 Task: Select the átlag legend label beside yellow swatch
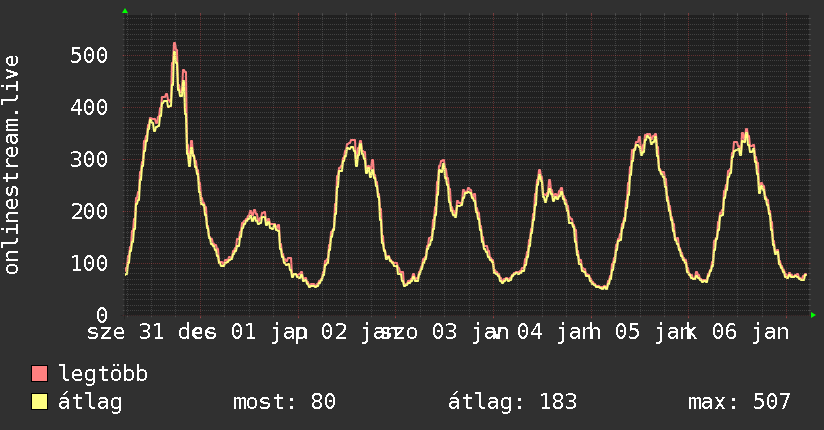pos(90,402)
